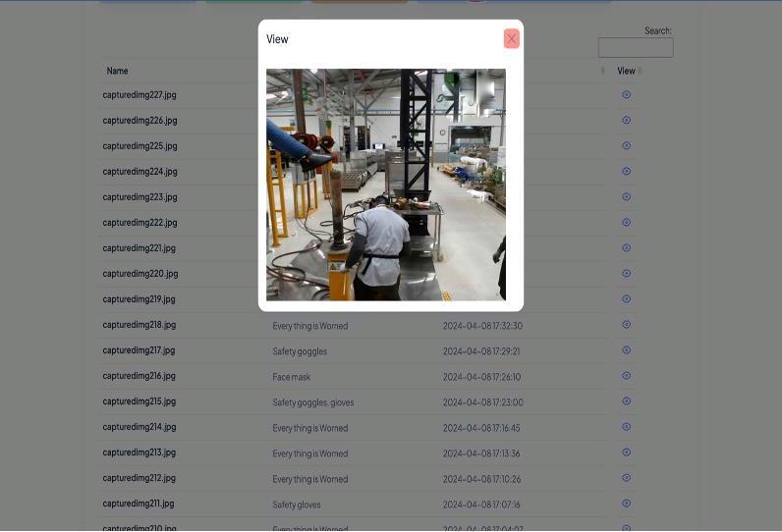Select the capturedimg217.jpg file name
Screen dimensions: 782x532
pos(139,350)
